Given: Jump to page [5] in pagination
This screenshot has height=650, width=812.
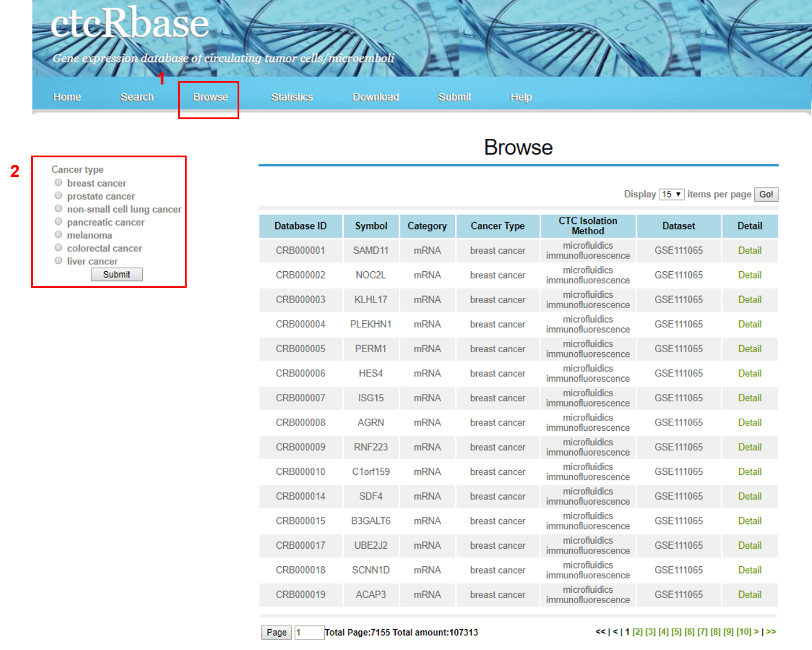Looking at the screenshot, I should coord(676,632).
